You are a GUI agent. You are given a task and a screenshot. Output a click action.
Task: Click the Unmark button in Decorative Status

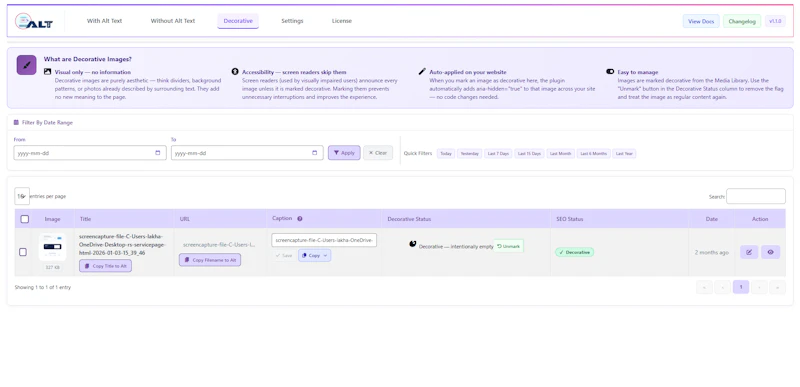point(509,246)
